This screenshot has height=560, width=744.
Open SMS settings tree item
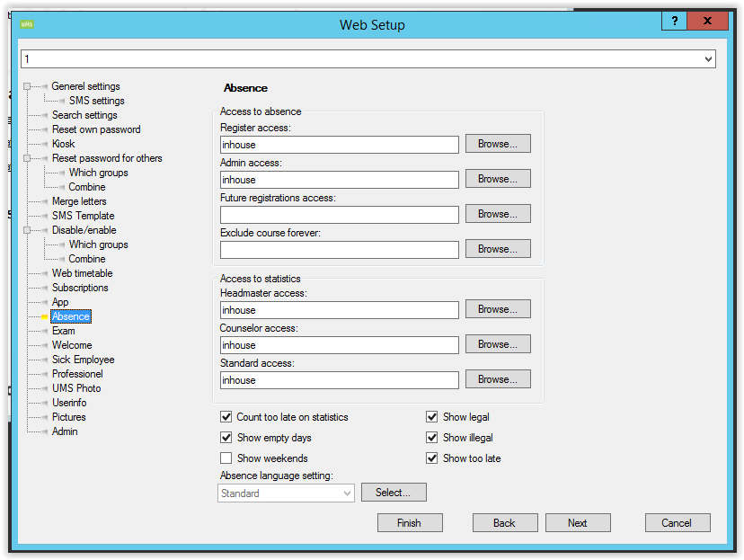click(x=96, y=101)
